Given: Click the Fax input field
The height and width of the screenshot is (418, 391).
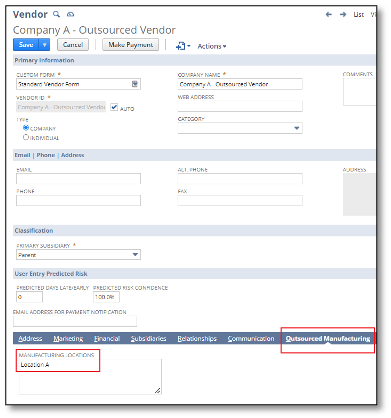Looking at the screenshot, I should coord(240,200).
